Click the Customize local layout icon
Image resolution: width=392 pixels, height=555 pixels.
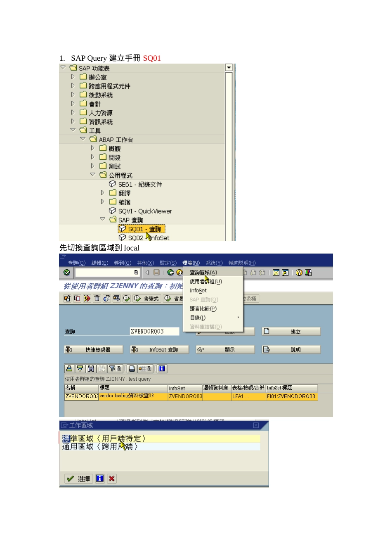tap(308, 273)
